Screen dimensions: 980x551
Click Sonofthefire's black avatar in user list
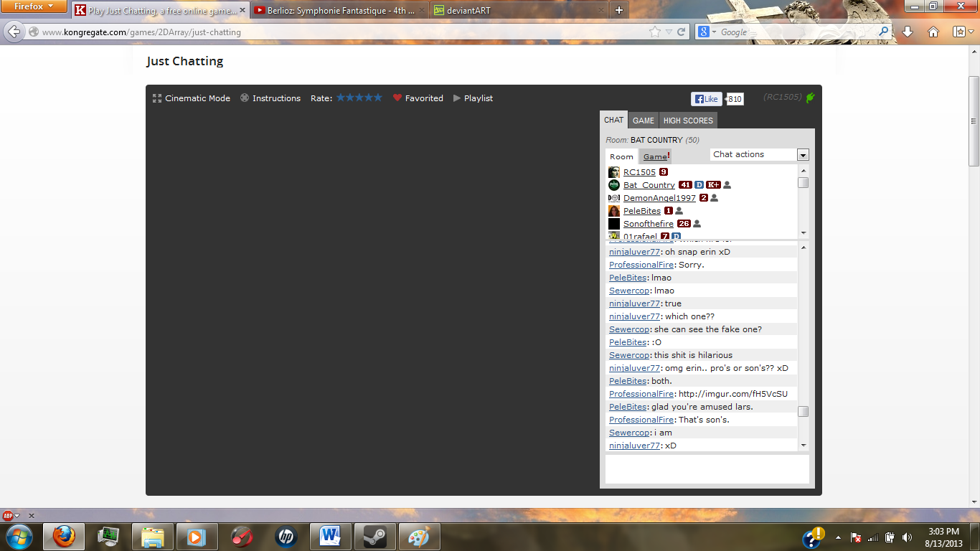614,224
